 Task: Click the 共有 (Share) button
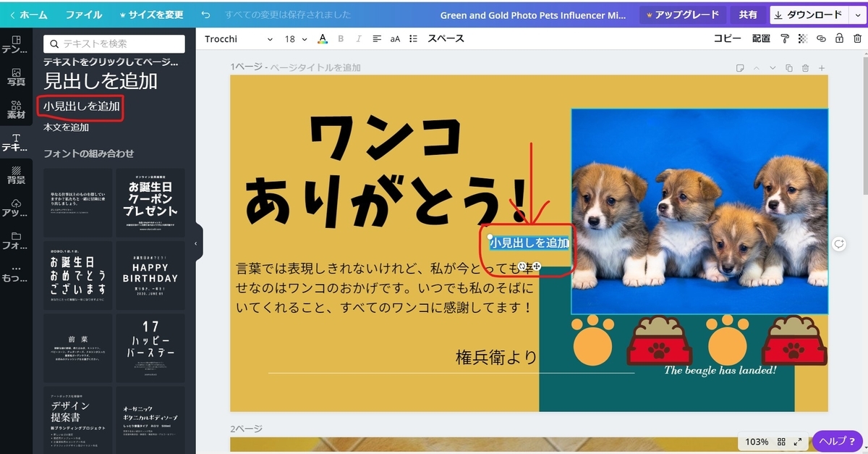[748, 14]
